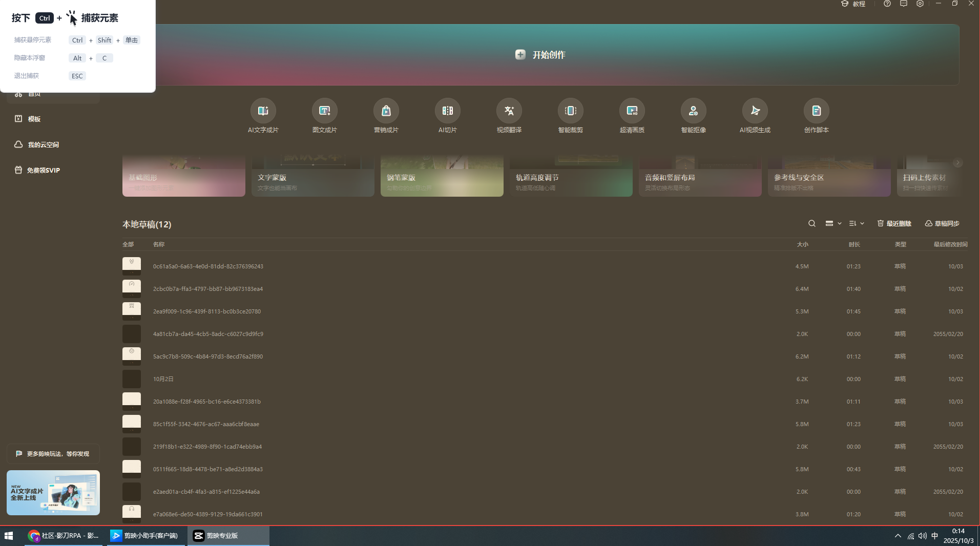Click thumbnail of draft 5ac9c7b8-509c-4b84-97d3-8ecd76a2f890
The height and width of the screenshot is (546, 980).
pyautogui.click(x=132, y=356)
